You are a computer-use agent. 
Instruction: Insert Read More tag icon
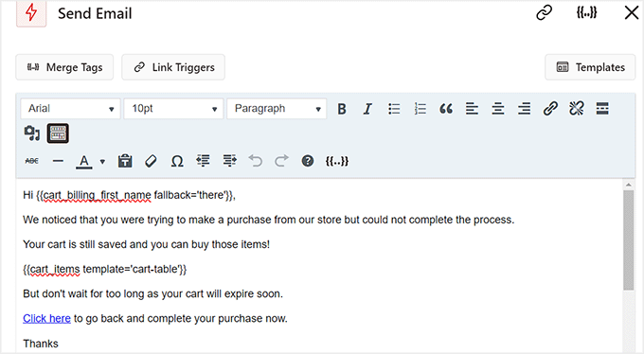point(602,109)
